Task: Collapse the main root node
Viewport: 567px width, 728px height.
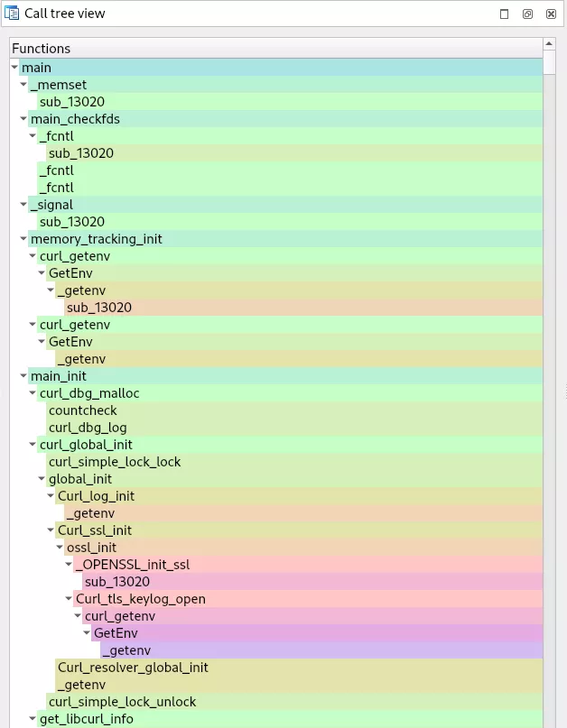Action: (14, 68)
